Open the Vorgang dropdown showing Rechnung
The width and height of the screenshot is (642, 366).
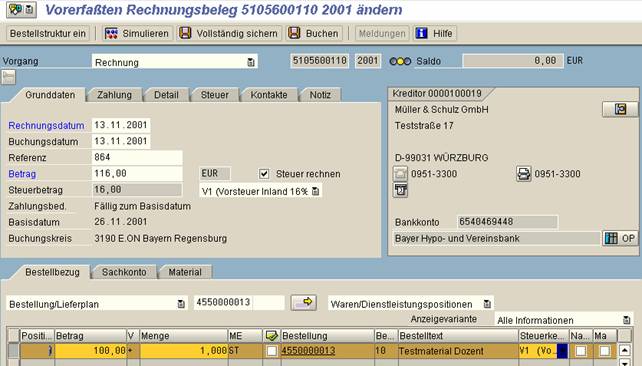pos(251,62)
